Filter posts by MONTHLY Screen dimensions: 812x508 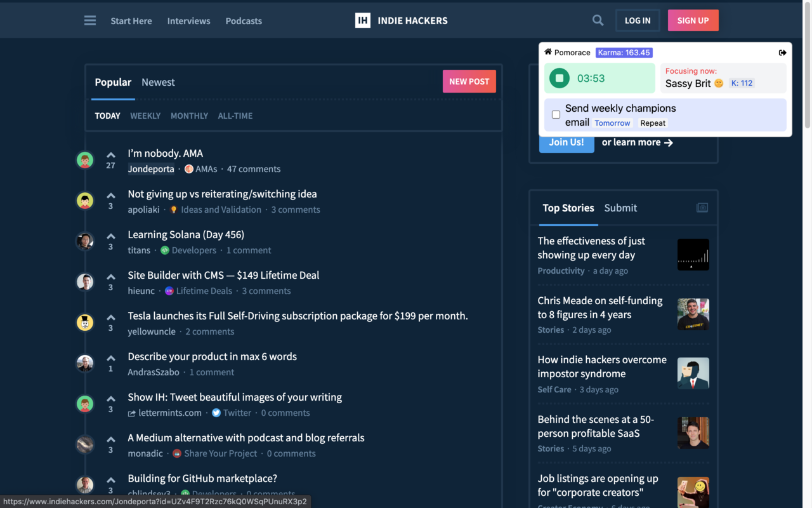(x=189, y=116)
